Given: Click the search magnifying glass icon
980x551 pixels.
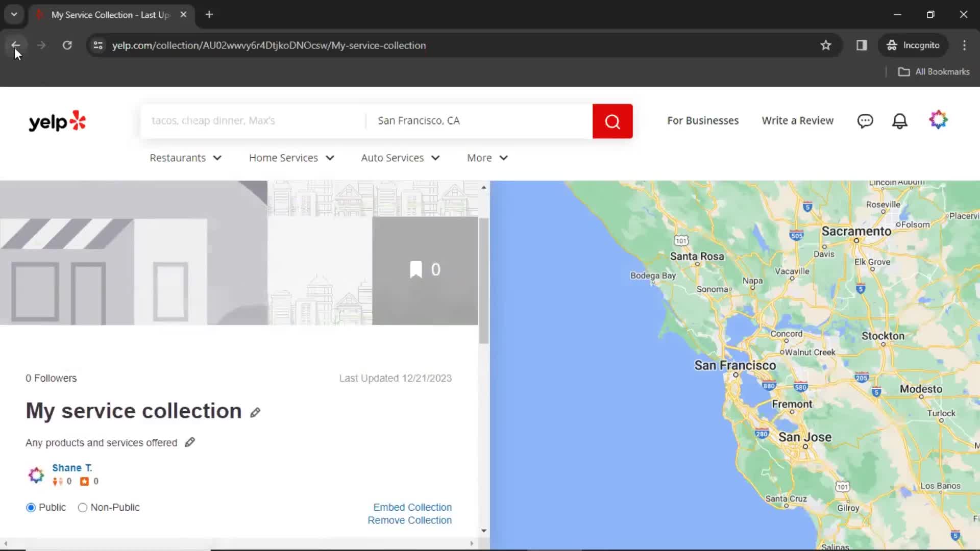Looking at the screenshot, I should point(612,120).
